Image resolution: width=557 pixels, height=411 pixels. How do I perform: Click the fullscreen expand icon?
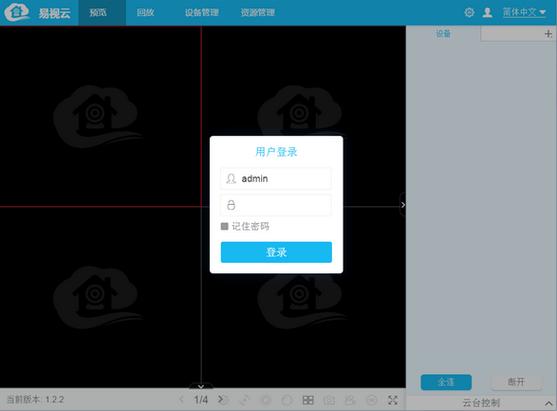[393, 400]
